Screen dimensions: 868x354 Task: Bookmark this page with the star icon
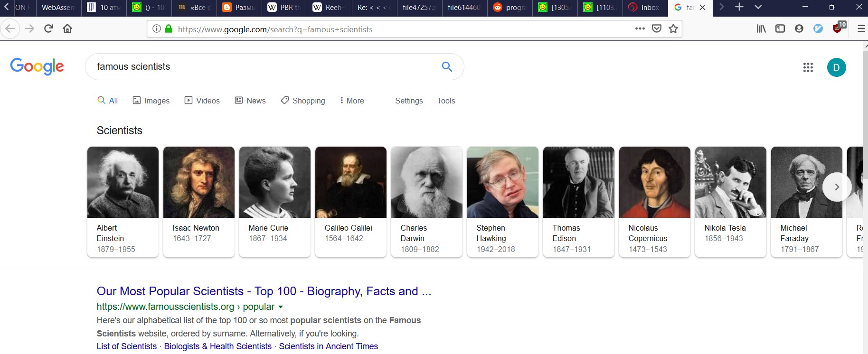pyautogui.click(x=673, y=29)
